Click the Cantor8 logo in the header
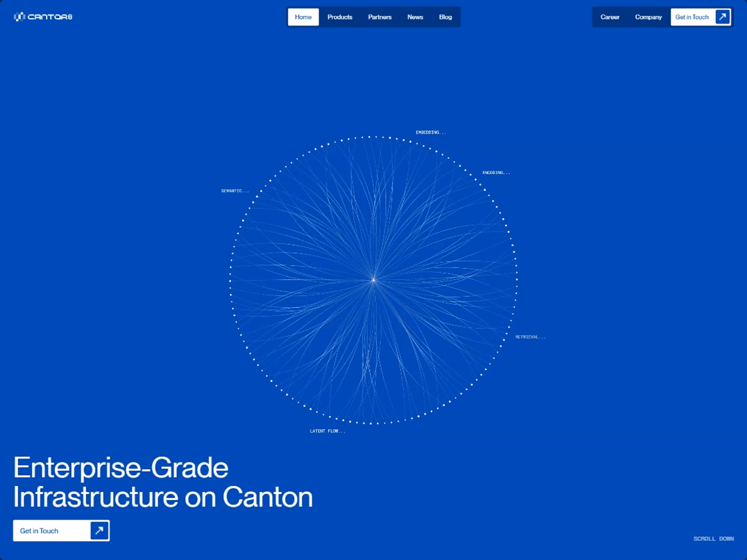The width and height of the screenshot is (747, 560). [43, 17]
